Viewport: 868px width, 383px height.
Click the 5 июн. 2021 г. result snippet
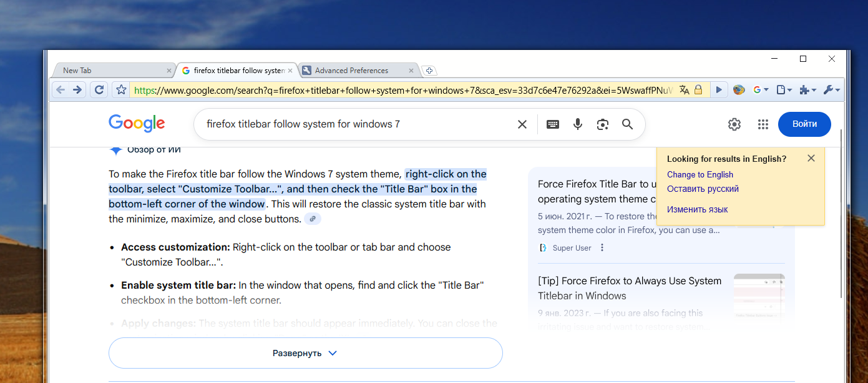[x=629, y=223]
